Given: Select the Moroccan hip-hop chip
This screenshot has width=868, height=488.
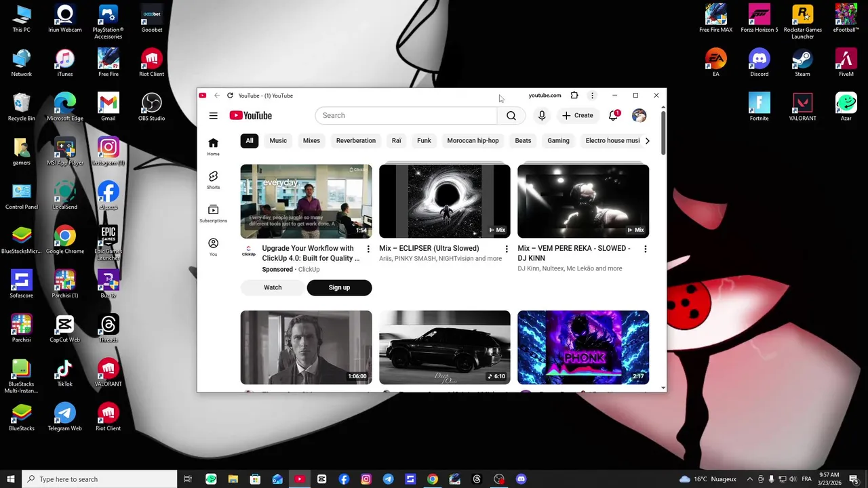Looking at the screenshot, I should click(x=473, y=141).
